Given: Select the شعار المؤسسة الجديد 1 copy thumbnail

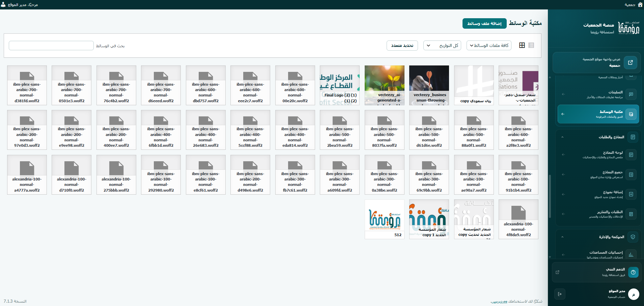Looking at the screenshot, I should click(x=429, y=219).
